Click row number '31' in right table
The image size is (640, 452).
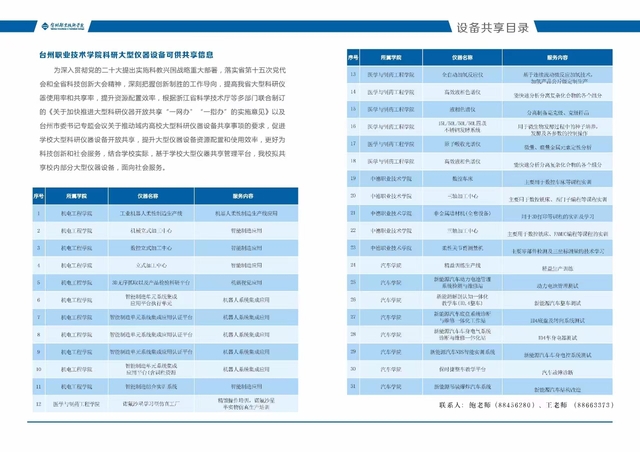[353, 386]
